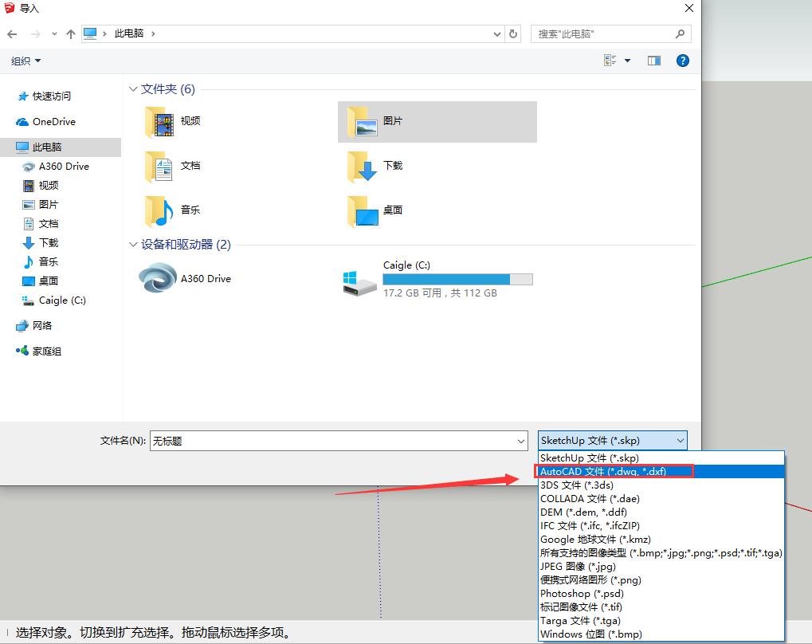The height and width of the screenshot is (644, 812).
Task: Choose IFC 文件 (*.ifc, *.ifcZIP)
Action: coord(661,525)
